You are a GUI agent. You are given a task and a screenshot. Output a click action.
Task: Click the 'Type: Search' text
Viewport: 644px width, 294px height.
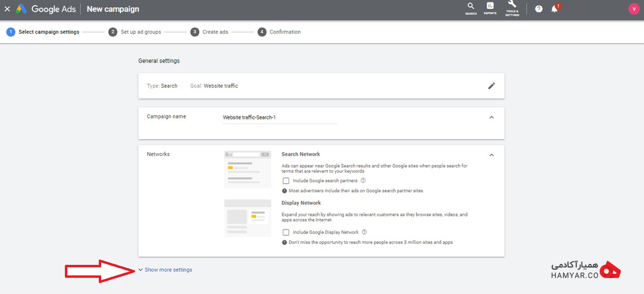pos(162,86)
